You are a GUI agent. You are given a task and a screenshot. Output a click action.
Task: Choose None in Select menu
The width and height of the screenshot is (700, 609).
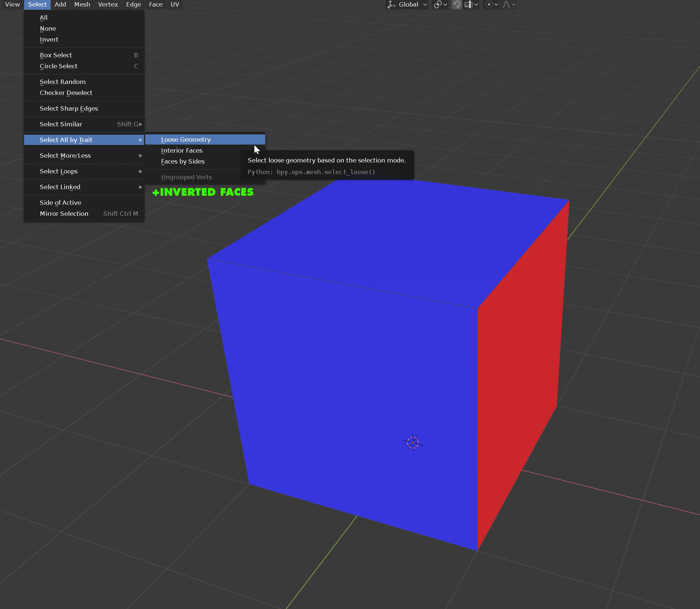coord(84,28)
